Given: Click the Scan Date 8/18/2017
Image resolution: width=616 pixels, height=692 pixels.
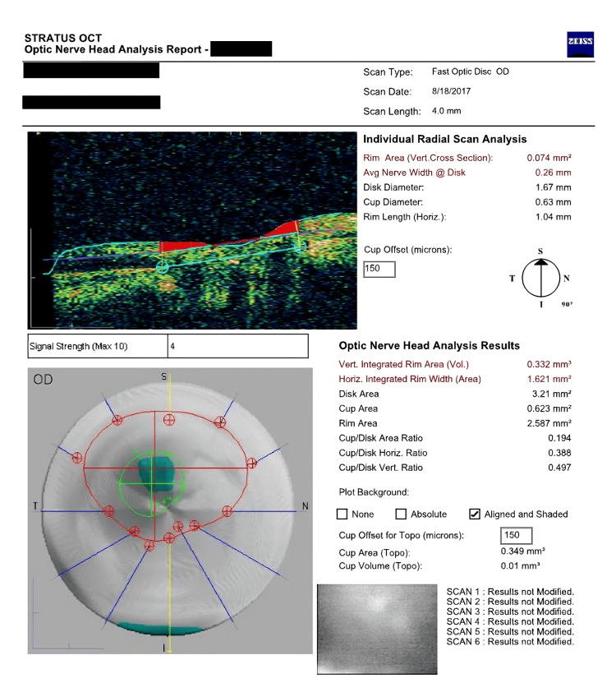Looking at the screenshot, I should [x=451, y=91].
